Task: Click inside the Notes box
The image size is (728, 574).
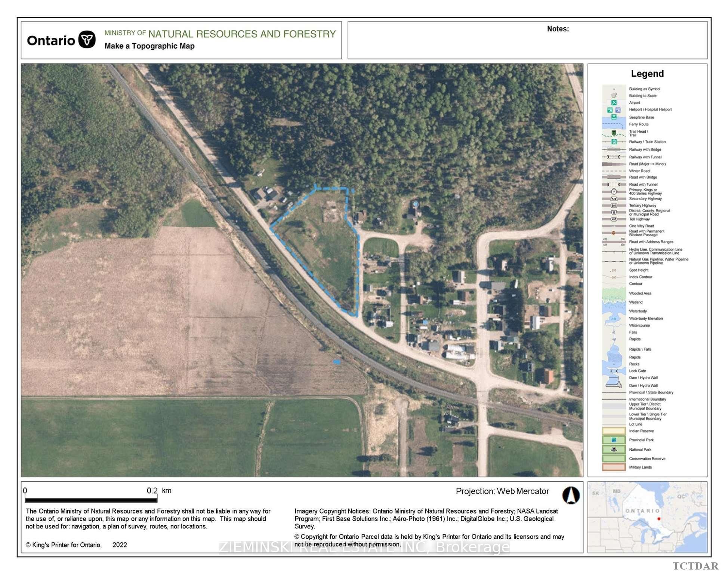Action: [527, 40]
